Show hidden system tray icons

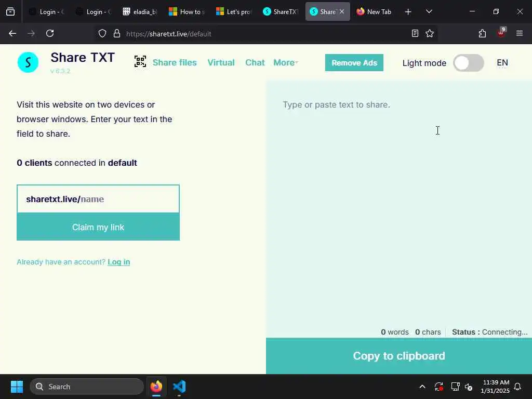point(422,387)
